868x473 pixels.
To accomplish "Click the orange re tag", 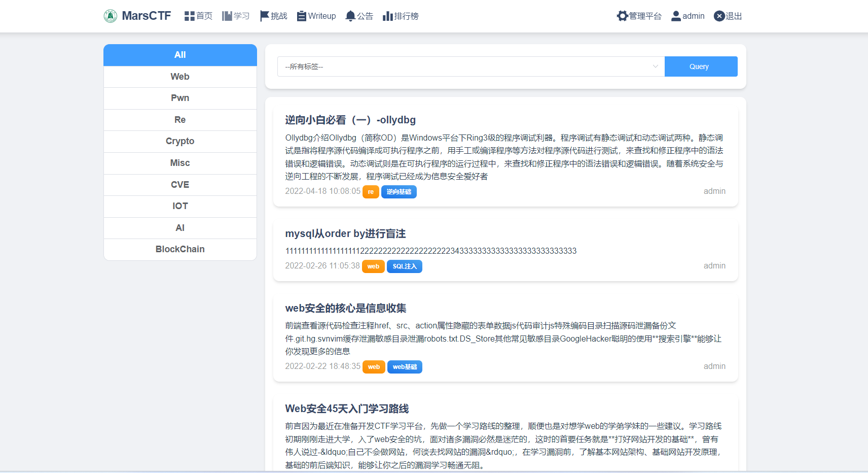I will click(x=371, y=192).
